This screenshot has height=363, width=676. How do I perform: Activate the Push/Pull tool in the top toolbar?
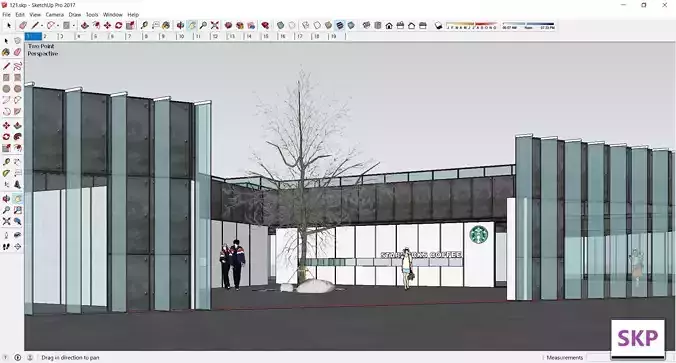[84, 25]
